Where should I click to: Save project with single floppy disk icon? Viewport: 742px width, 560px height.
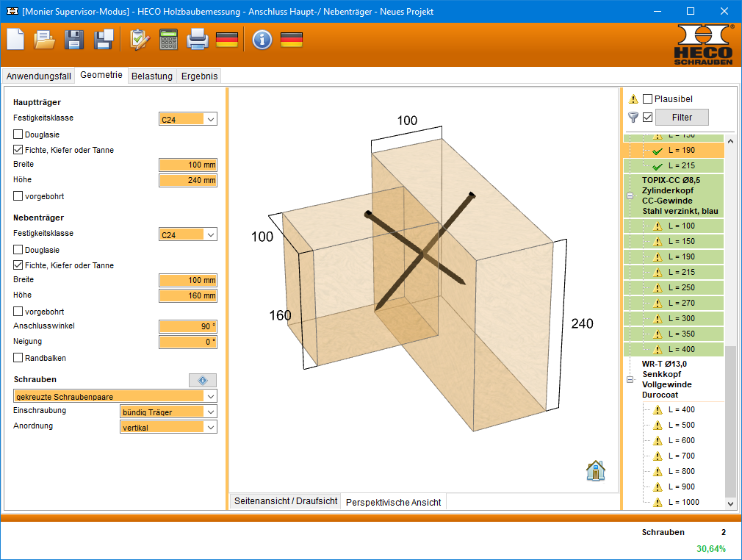pyautogui.click(x=73, y=40)
